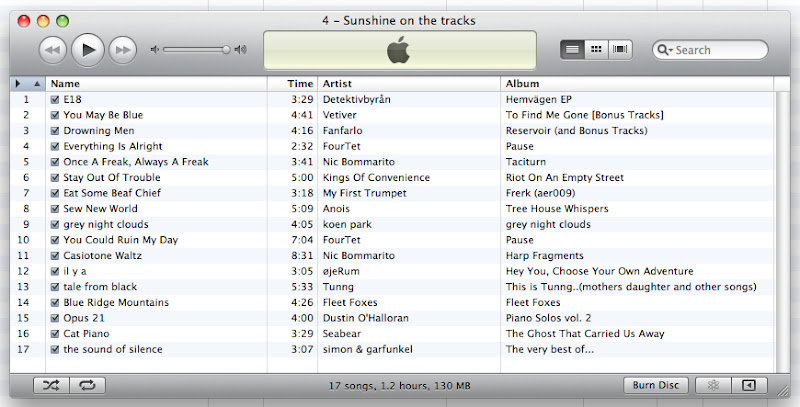Image resolution: width=800 pixels, height=407 pixels.
Task: Uncheck the Cat Piano checkbox
Action: 55,334
